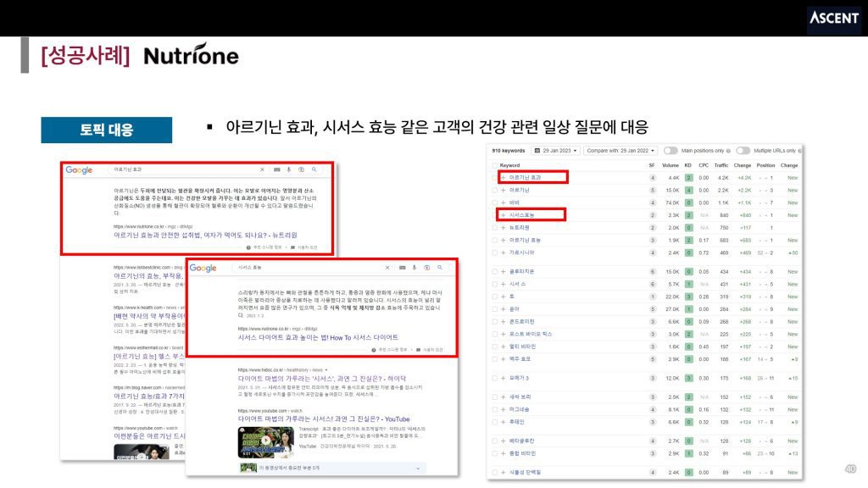Sort by Position column header
Screen dimensions: 868x488
765,165
